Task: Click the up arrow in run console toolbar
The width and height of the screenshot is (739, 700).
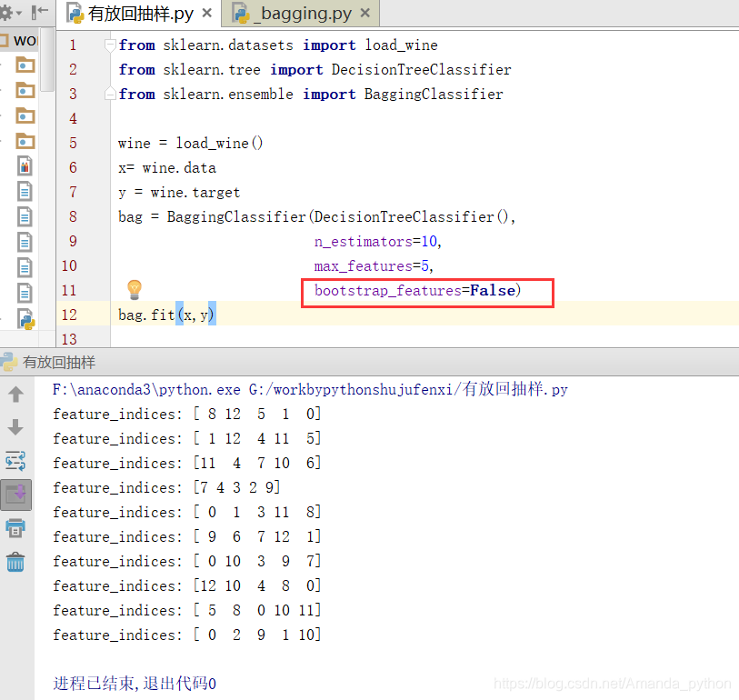Action: point(16,394)
